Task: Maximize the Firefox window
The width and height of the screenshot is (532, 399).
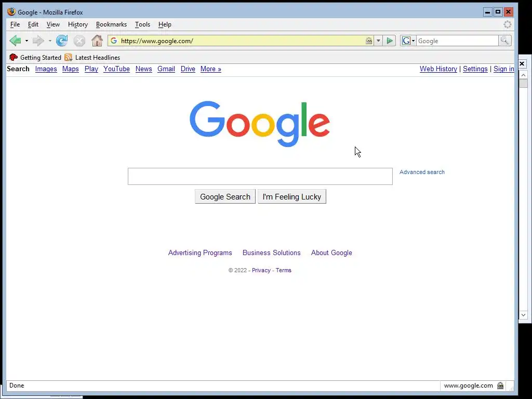Action: [x=498, y=12]
